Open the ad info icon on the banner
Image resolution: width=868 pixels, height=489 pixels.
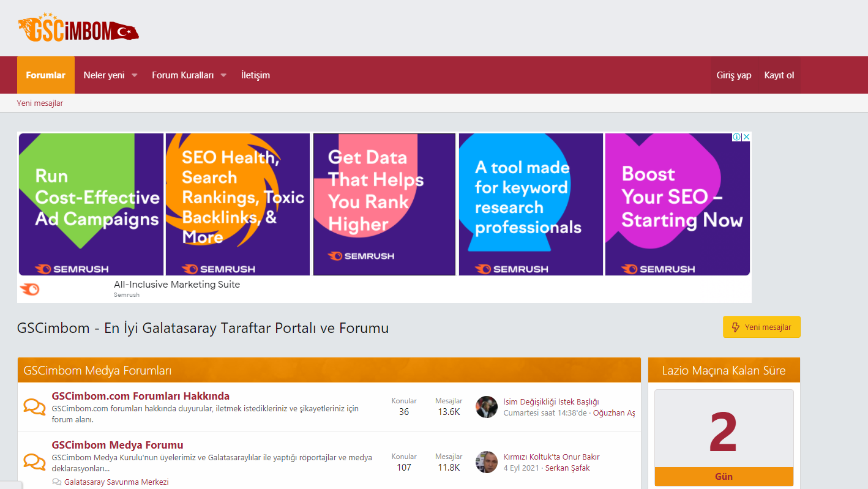point(737,137)
